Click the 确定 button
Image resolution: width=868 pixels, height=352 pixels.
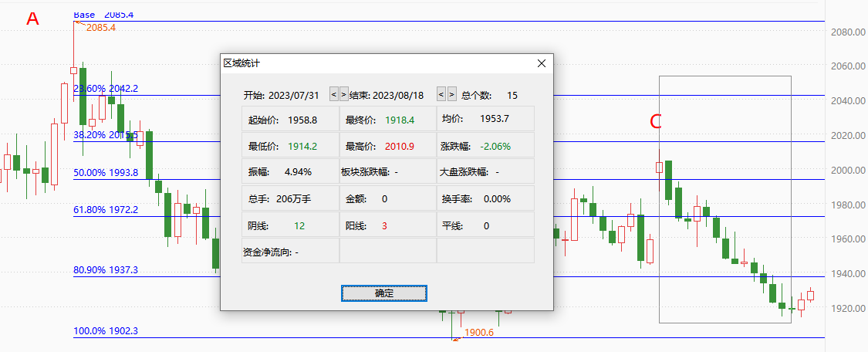[x=384, y=293]
